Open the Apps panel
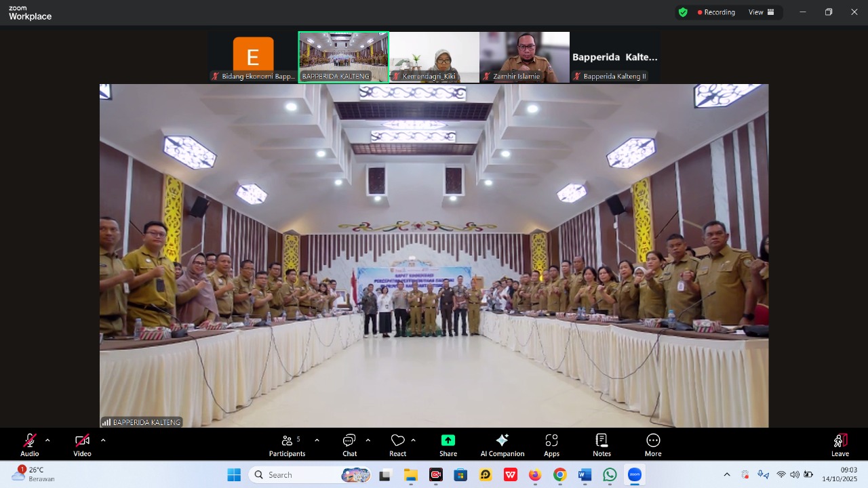This screenshot has height=488, width=868. (x=551, y=445)
